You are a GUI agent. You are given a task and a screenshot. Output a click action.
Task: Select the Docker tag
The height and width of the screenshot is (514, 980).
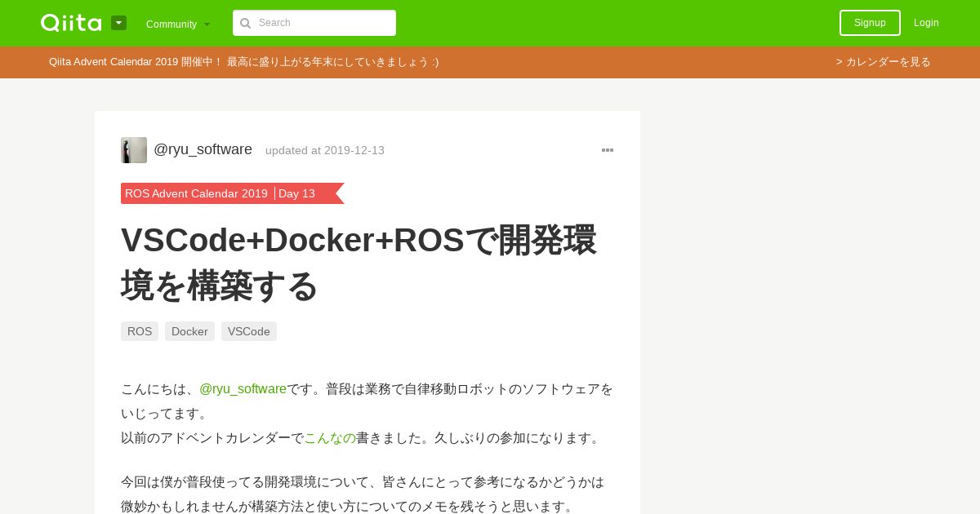click(x=189, y=331)
